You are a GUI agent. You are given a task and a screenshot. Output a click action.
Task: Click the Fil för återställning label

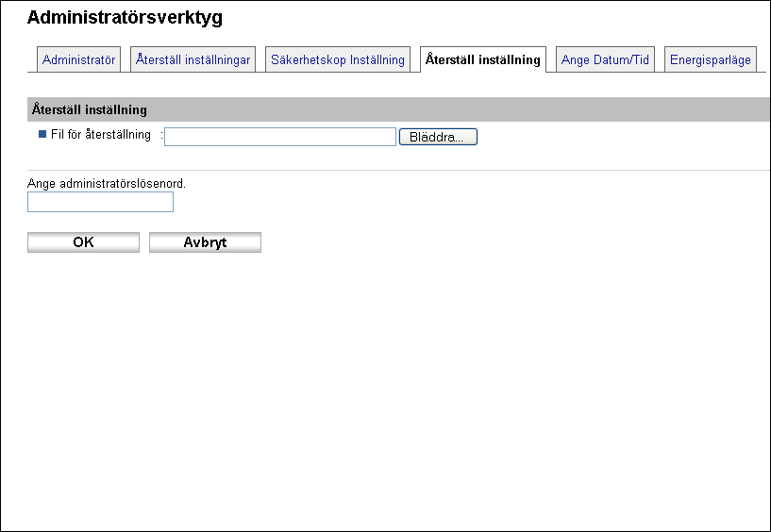coord(101,134)
